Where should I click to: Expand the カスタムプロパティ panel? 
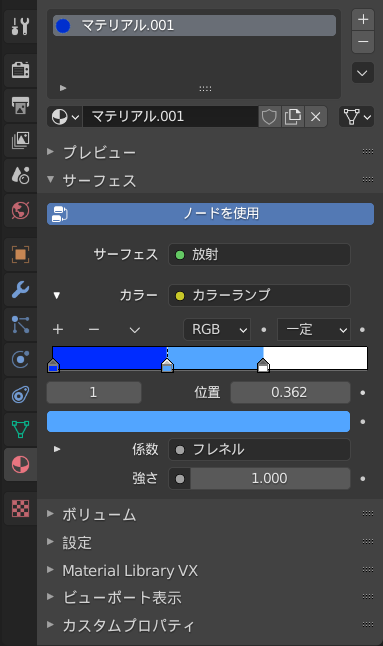click(x=50, y=624)
